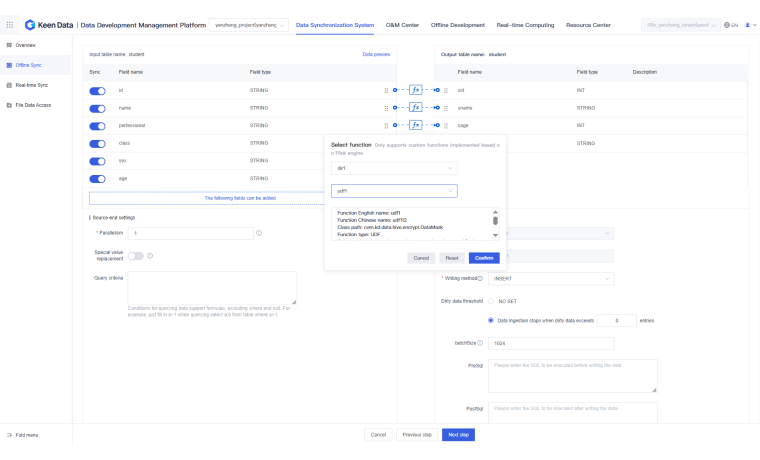Click the function icon on the name mapping row

[416, 107]
